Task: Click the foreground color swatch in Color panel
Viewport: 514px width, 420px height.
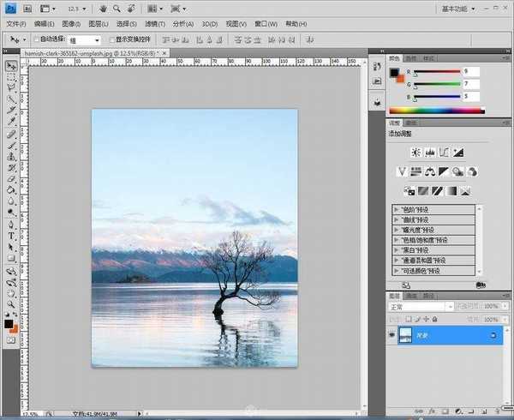Action: (x=394, y=72)
